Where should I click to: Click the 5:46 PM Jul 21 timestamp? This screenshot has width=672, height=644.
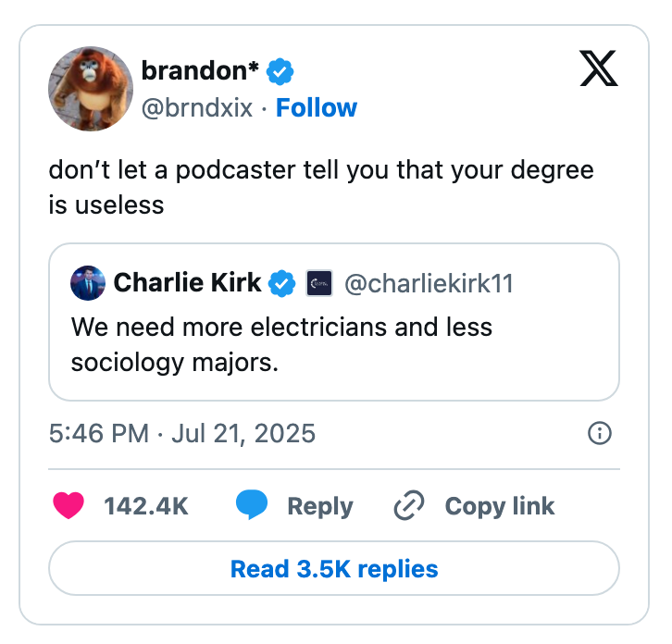point(182,432)
